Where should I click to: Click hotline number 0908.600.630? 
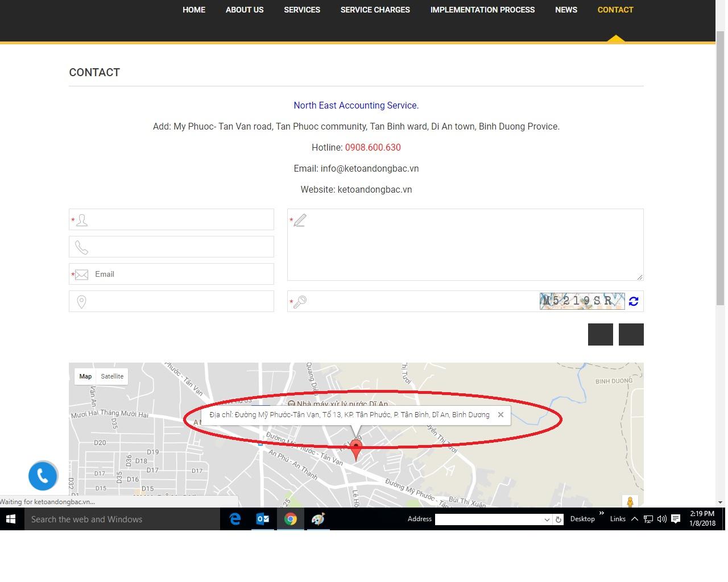pos(373,147)
